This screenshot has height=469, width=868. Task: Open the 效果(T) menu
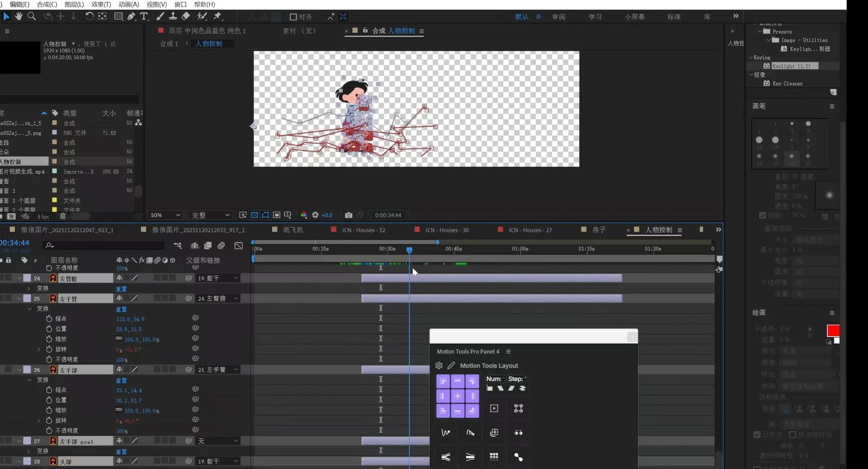pos(101,4)
